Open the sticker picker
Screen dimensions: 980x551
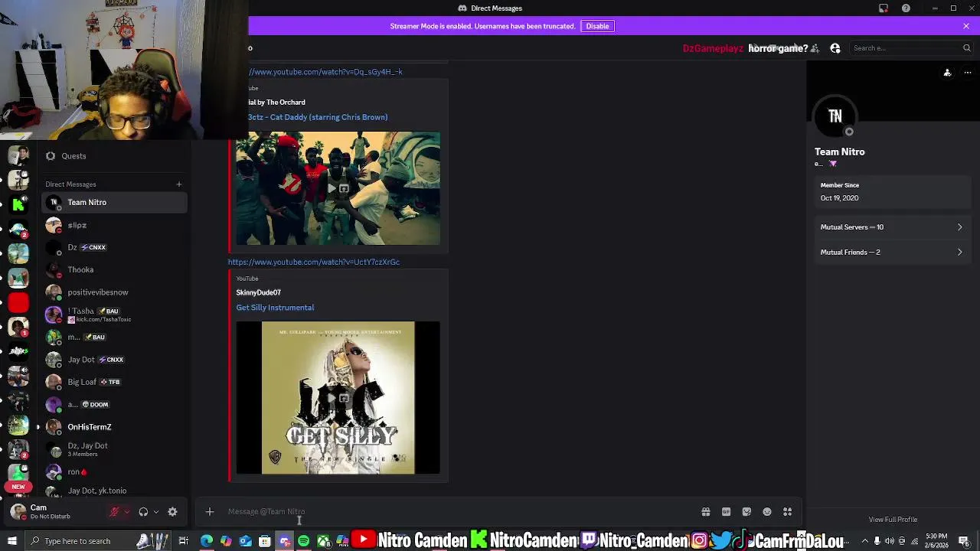746,512
